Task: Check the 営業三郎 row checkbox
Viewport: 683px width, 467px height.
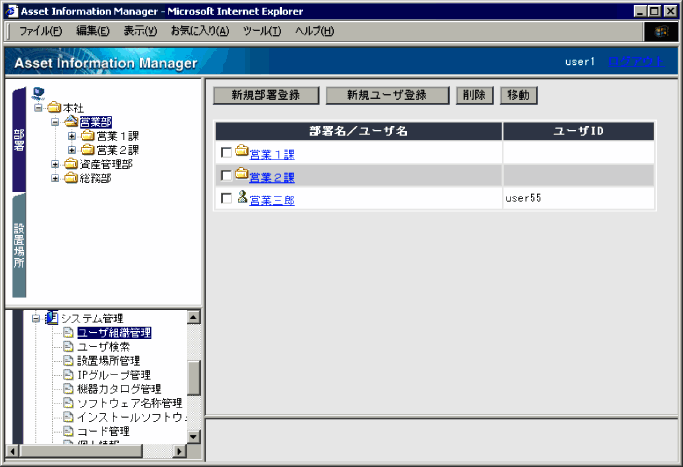Action: coord(226,198)
